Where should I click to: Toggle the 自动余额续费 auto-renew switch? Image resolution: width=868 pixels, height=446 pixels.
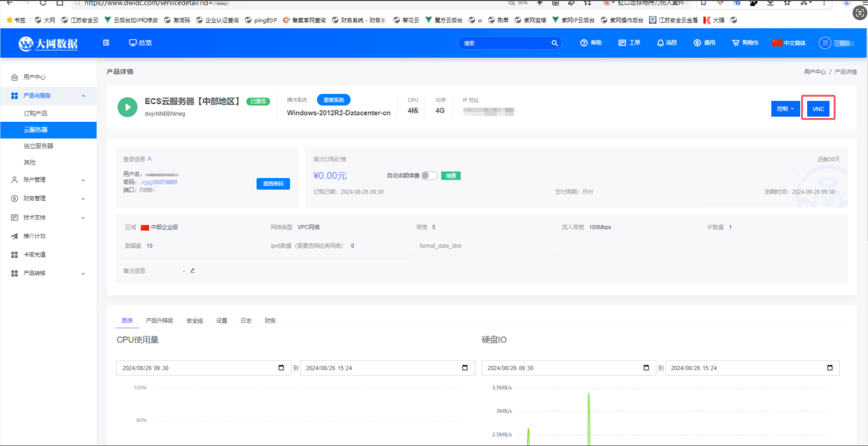click(x=429, y=176)
